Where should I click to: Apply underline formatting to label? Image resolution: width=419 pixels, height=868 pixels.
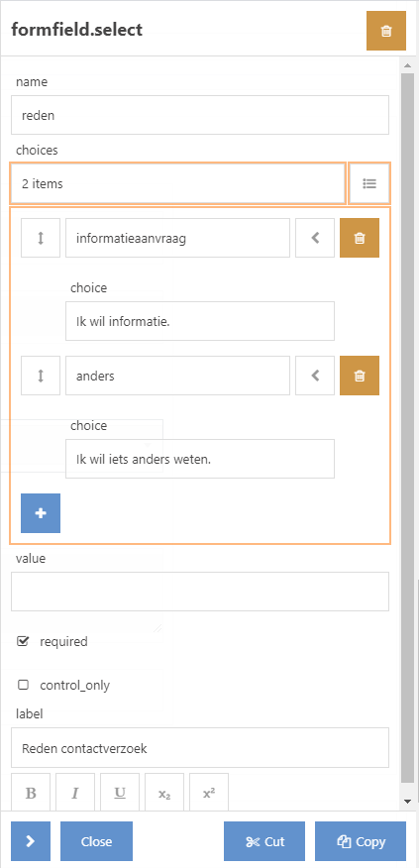[120, 793]
